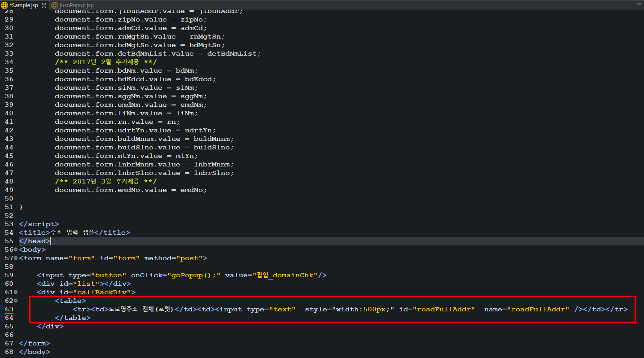Click the '<title>주소 입력 샘플</title>' line

point(74,232)
